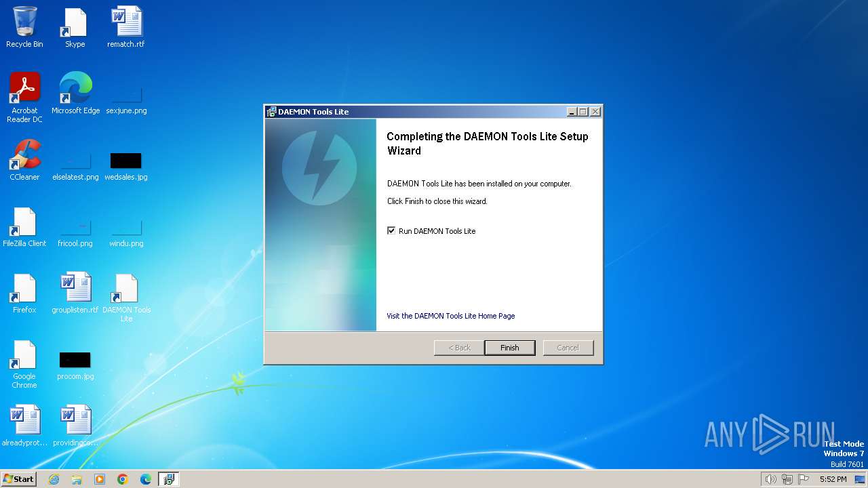This screenshot has width=868, height=488.
Task: Click the volume speaker tray icon
Action: [771, 479]
